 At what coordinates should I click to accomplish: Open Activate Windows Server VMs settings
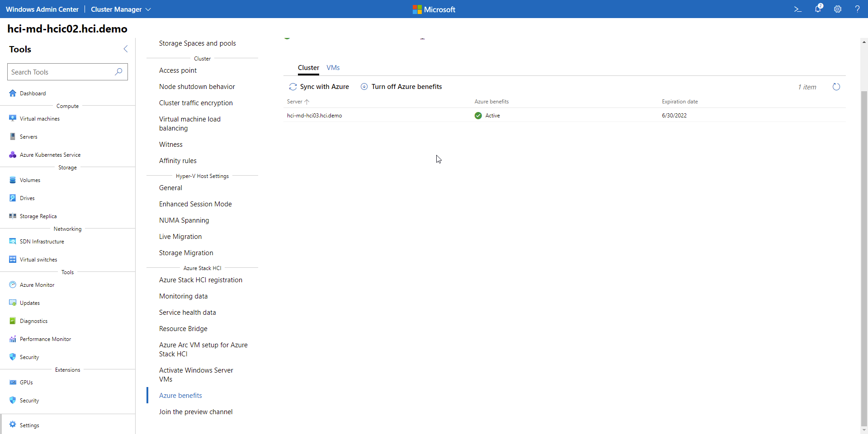tap(196, 375)
